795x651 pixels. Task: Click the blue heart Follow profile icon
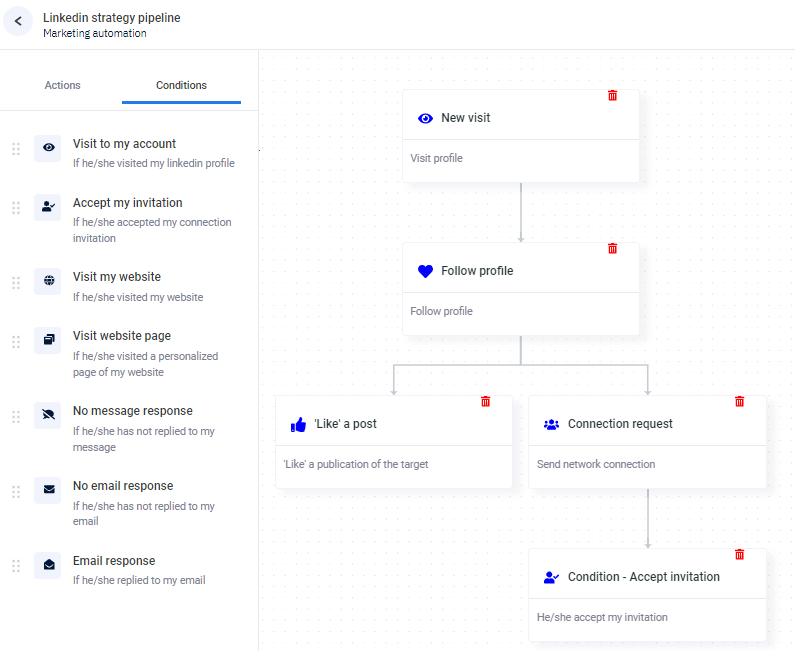point(425,271)
